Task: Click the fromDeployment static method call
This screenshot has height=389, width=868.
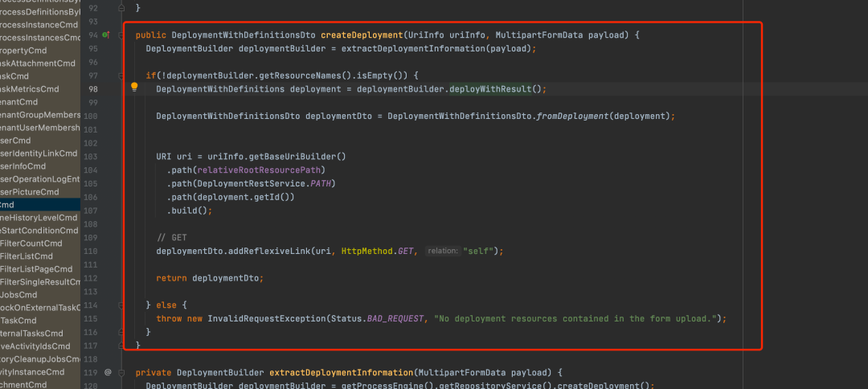Action: point(572,117)
